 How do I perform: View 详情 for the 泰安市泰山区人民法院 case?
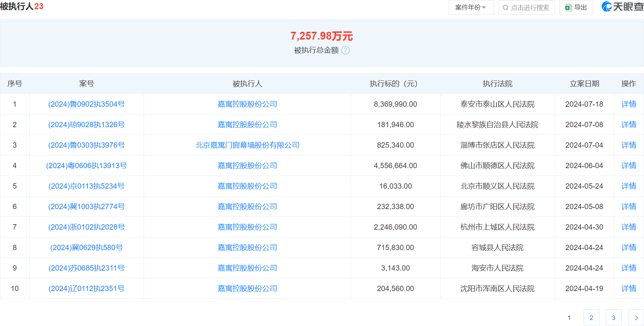point(629,104)
